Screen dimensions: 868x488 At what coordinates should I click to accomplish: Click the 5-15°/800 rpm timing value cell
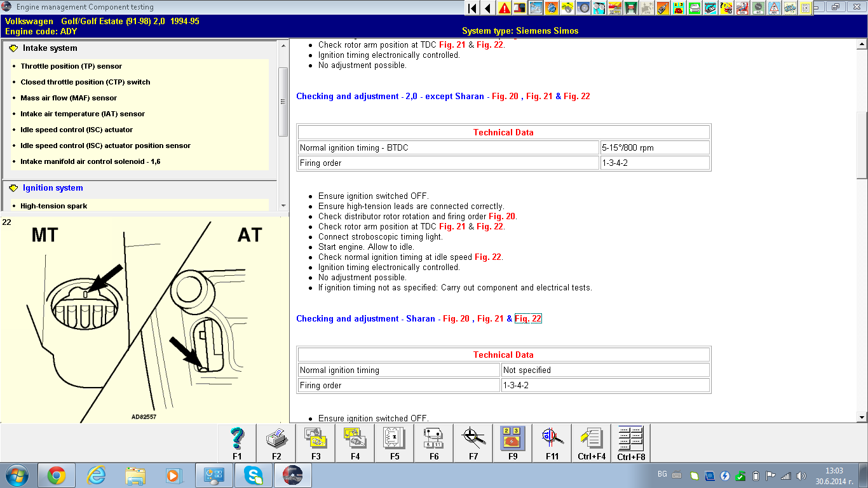655,147
